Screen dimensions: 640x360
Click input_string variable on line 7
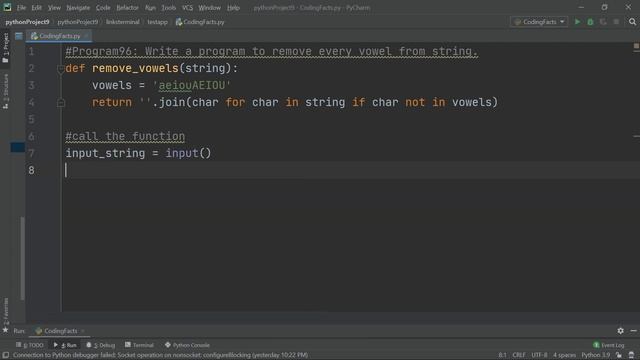click(x=105, y=153)
